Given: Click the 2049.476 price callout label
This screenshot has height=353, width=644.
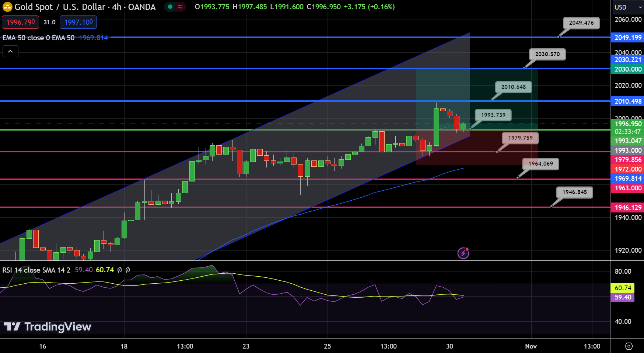Looking at the screenshot, I should coord(581,23).
